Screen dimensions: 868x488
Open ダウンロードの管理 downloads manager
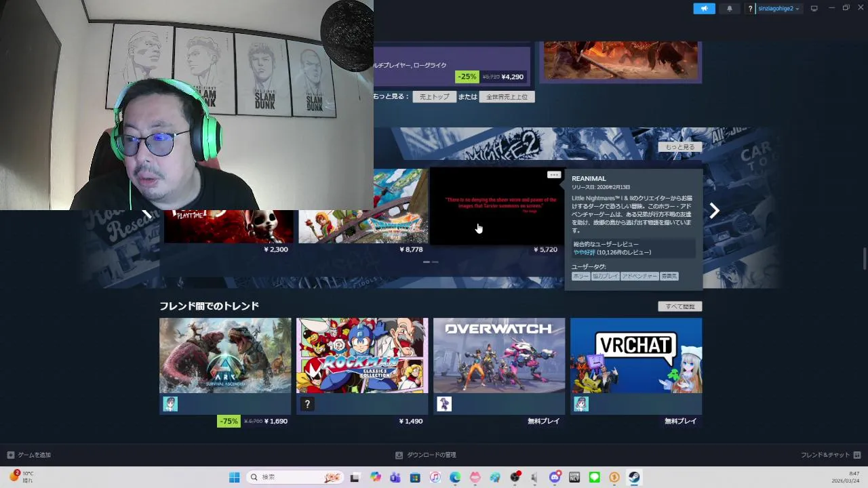click(426, 455)
